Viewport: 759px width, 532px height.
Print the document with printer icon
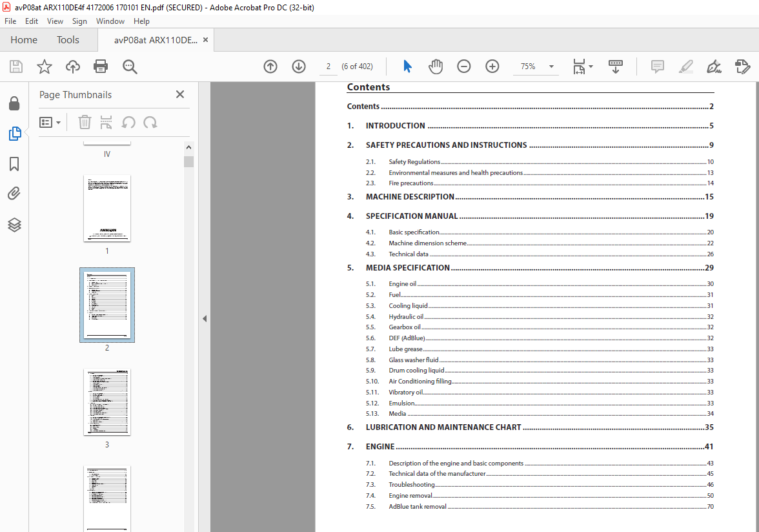pyautogui.click(x=101, y=66)
